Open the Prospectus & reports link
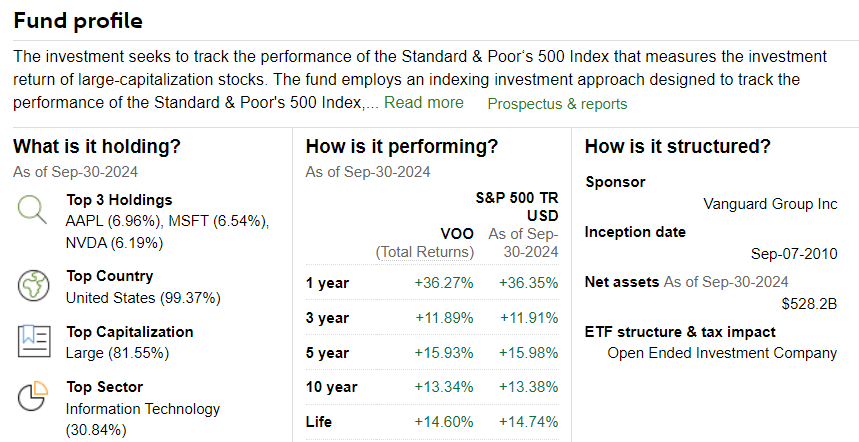 click(557, 104)
